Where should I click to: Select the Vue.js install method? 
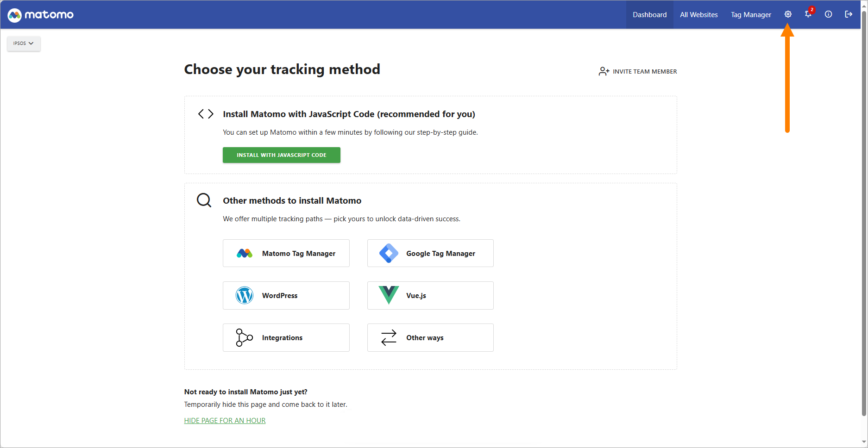(430, 295)
